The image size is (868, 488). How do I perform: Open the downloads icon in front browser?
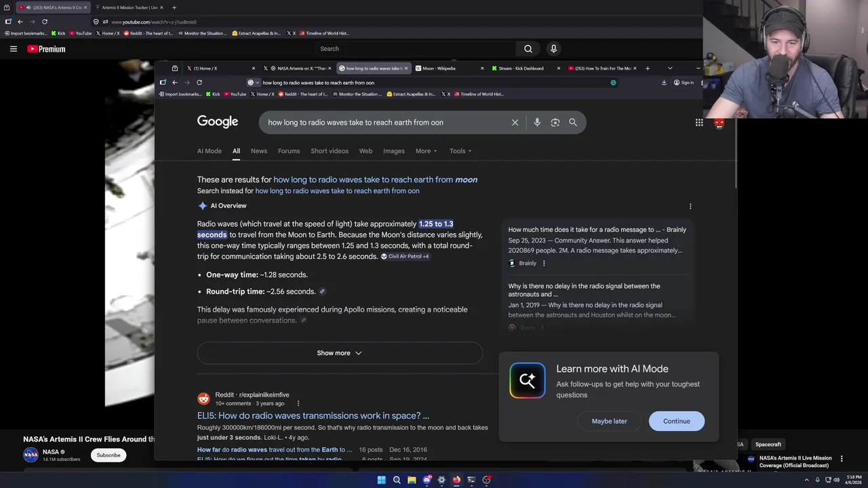(x=664, y=83)
